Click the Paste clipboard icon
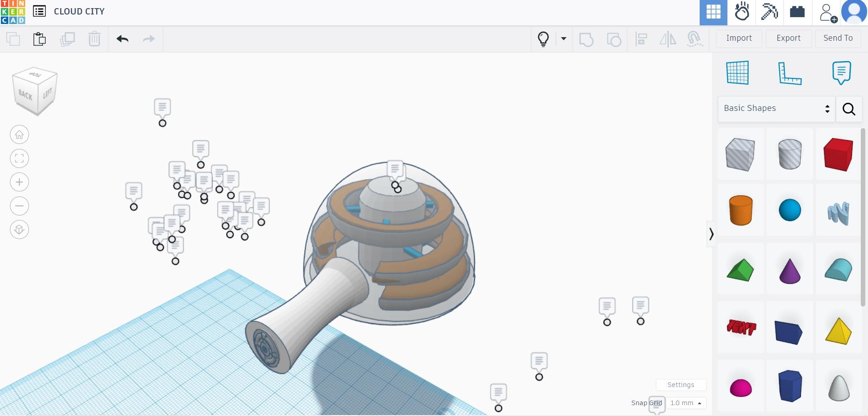 tap(39, 39)
